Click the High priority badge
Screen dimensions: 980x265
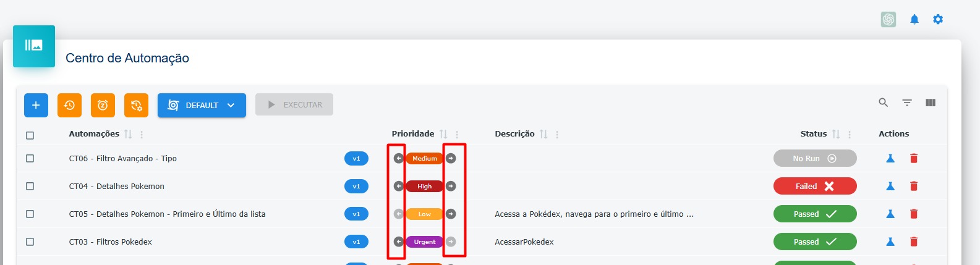point(425,186)
